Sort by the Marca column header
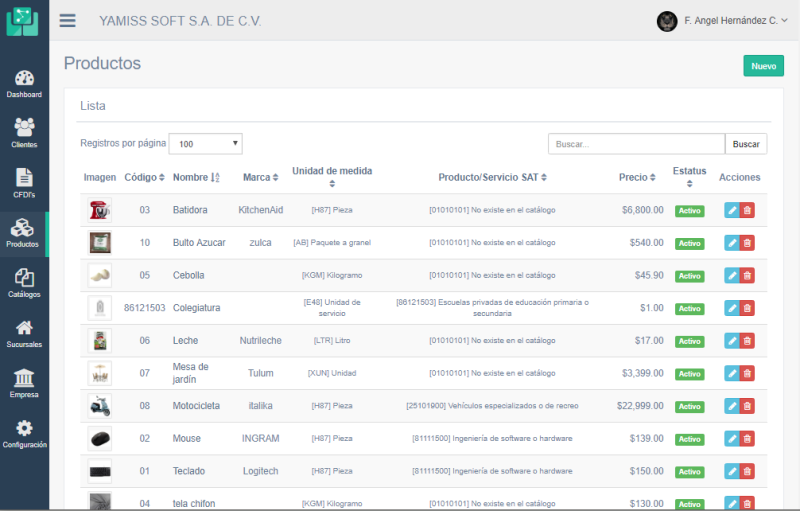The height and width of the screenshot is (511, 800). point(259,177)
